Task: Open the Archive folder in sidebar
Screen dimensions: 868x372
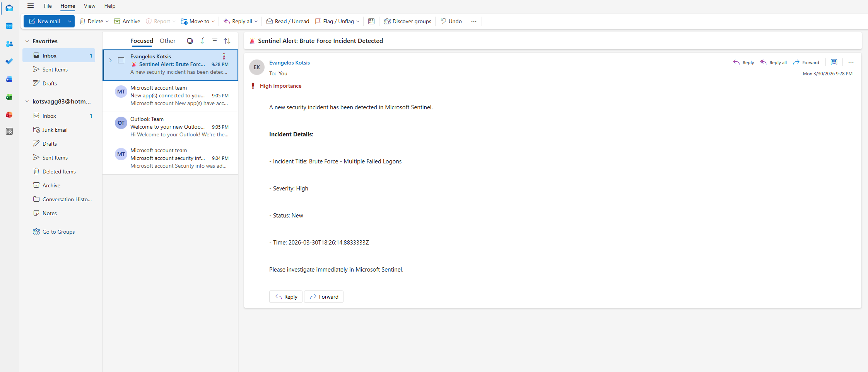Action: pyautogui.click(x=59, y=185)
